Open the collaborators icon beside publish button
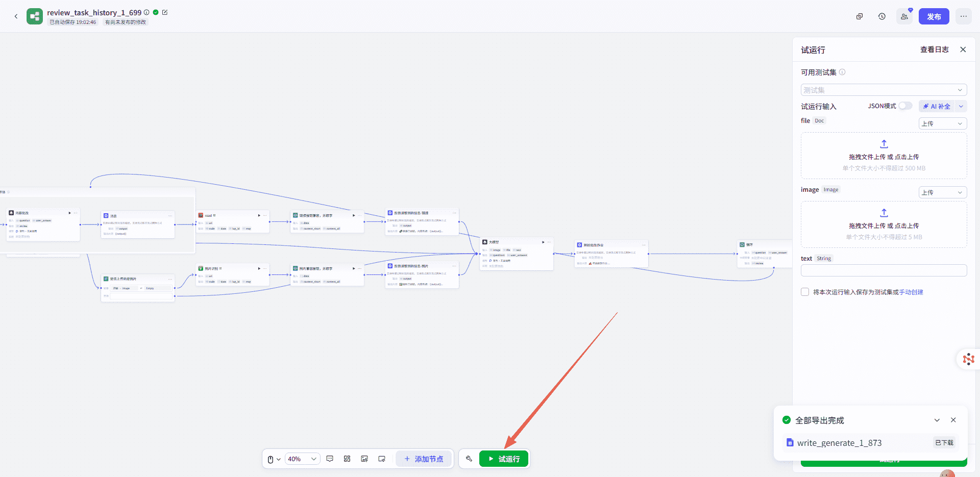This screenshot has height=477, width=980. tap(904, 16)
